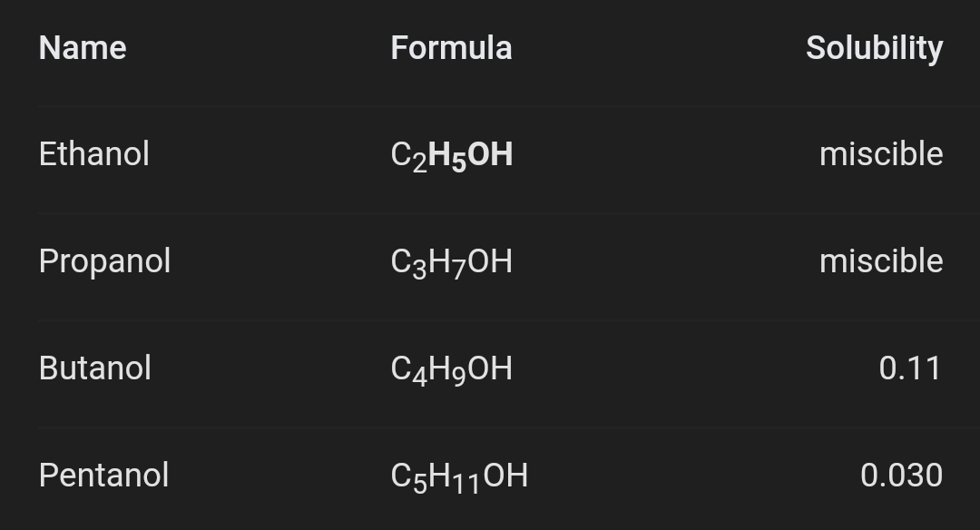The width and height of the screenshot is (980, 530).
Task: Click the C4H9OH formula cell
Action: pyautogui.click(x=451, y=369)
